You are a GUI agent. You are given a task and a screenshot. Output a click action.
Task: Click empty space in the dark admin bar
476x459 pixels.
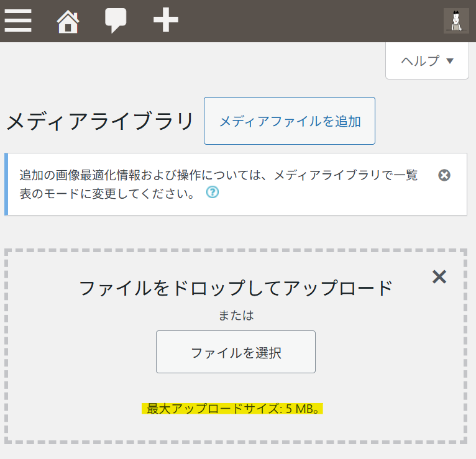click(311, 21)
